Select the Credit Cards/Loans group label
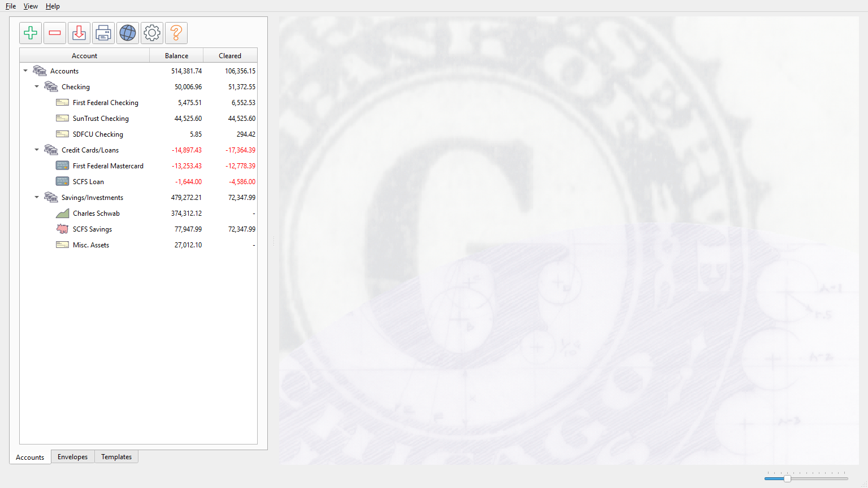This screenshot has height=488, width=868. 90,150
